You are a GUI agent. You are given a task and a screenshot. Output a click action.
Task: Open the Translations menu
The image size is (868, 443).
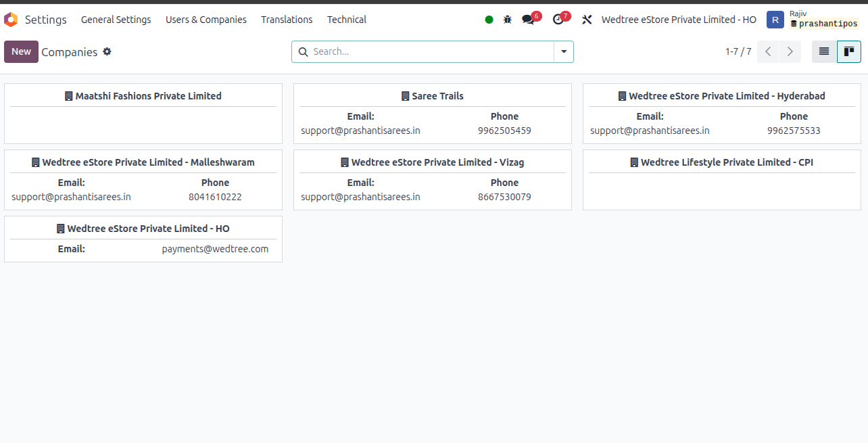[x=287, y=20]
